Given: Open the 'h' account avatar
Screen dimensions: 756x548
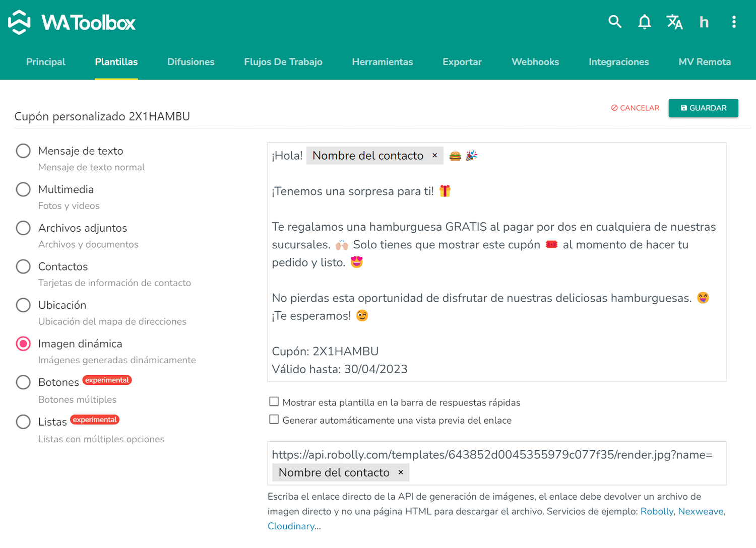Looking at the screenshot, I should pyautogui.click(x=704, y=22).
